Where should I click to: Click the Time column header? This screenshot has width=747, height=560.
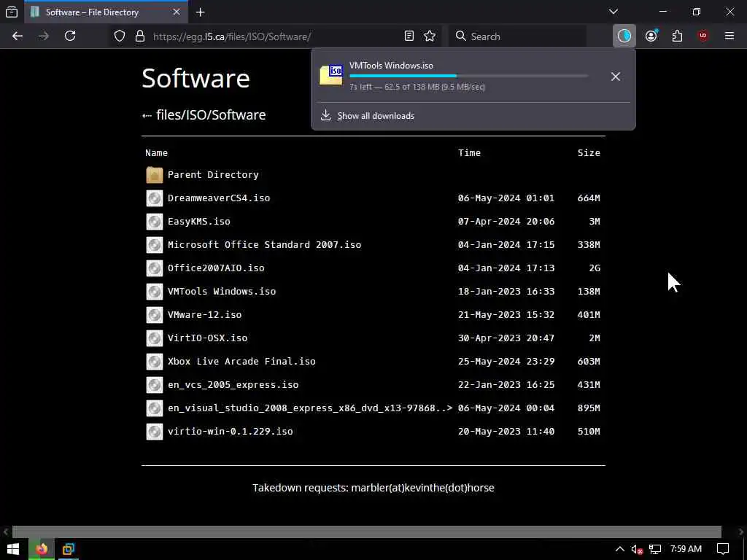coord(469,153)
